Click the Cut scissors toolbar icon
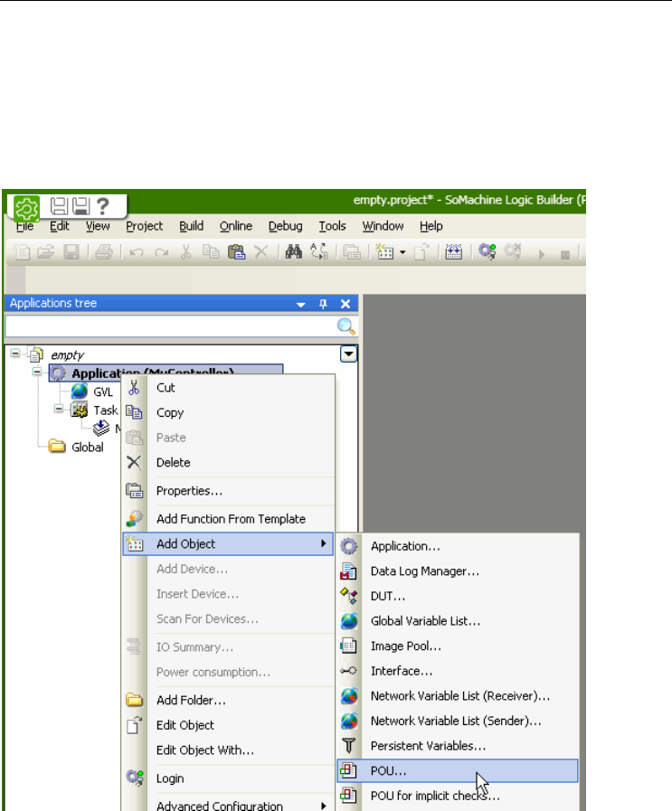672x811 pixels. (x=185, y=252)
